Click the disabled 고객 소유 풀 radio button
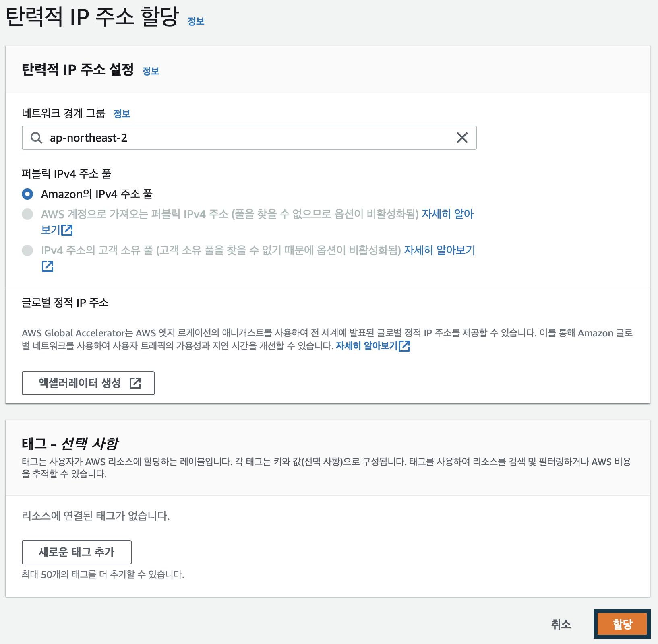The image size is (658, 644). coord(28,250)
